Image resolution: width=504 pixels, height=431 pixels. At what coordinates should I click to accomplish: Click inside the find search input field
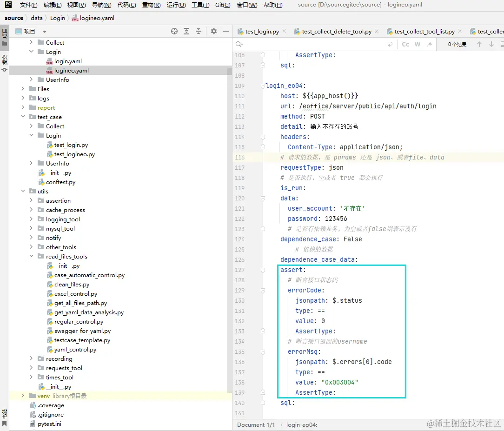(313, 44)
